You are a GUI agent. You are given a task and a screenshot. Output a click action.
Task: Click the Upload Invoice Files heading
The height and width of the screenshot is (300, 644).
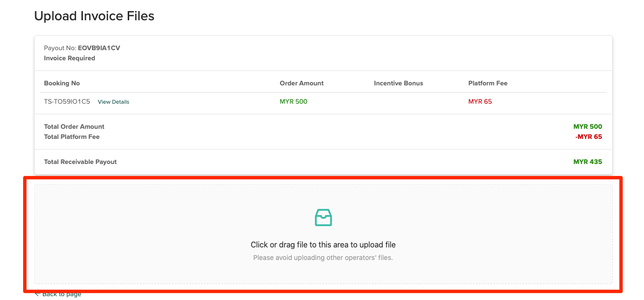(x=94, y=16)
